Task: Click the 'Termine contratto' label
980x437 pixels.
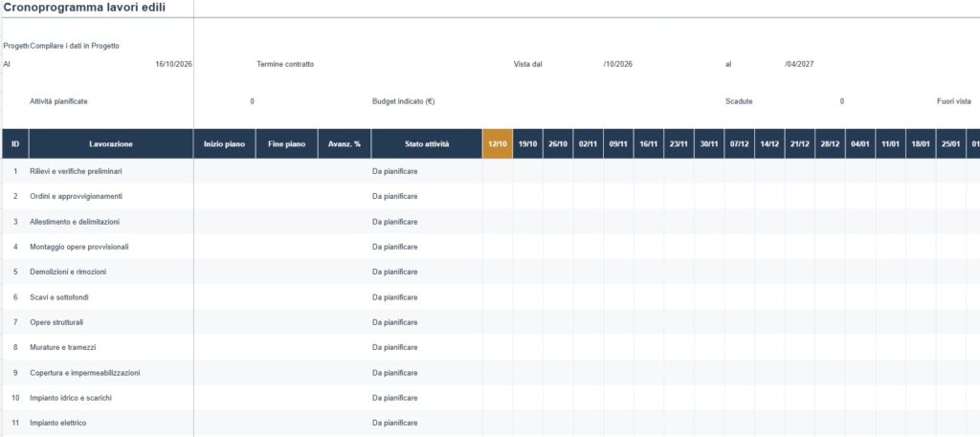Action: click(285, 64)
